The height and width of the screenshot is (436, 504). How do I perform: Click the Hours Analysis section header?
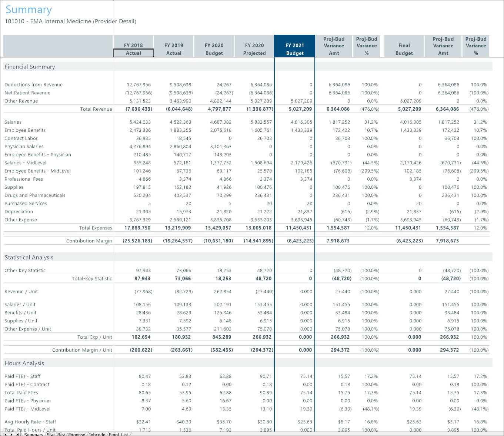click(x=24, y=363)
